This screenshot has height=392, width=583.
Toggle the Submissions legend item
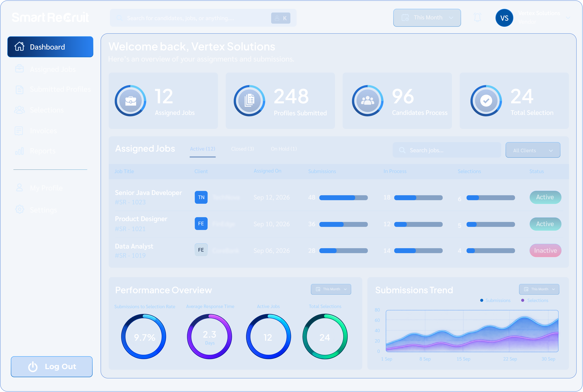coord(495,300)
